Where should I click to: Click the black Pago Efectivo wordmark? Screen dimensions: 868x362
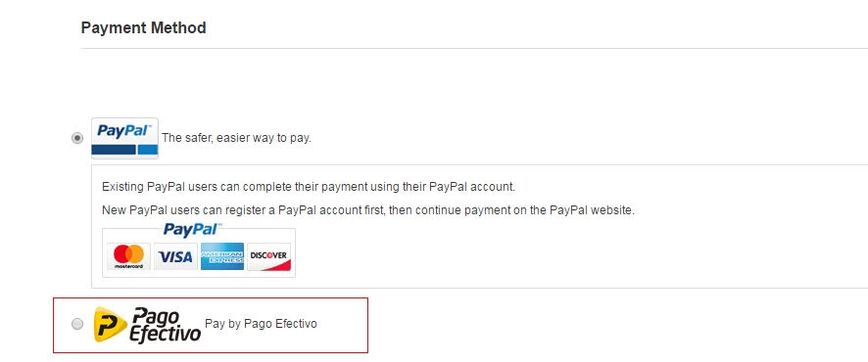click(x=165, y=326)
